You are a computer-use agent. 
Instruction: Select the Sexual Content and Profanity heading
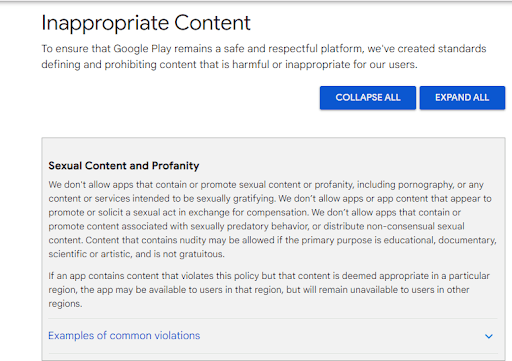coord(124,166)
